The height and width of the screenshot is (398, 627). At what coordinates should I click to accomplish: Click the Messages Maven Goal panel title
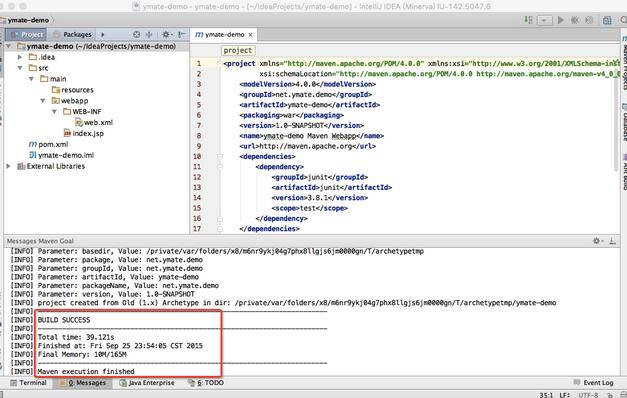[40, 241]
